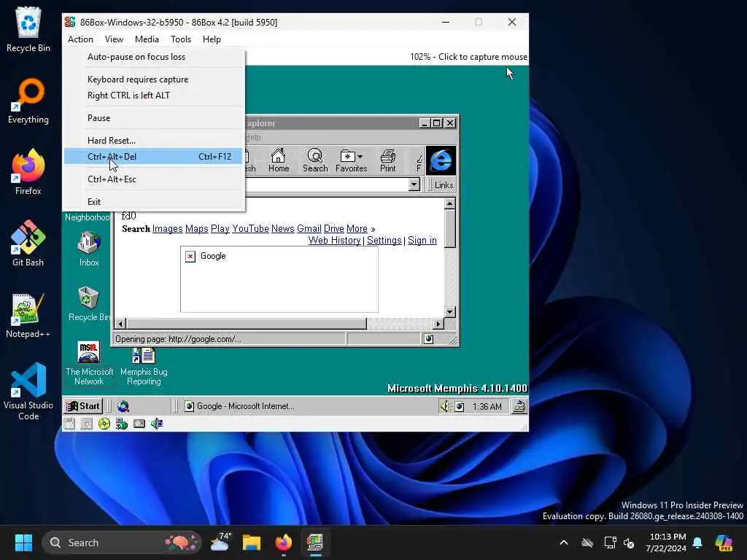Click the Notepad++ desktop shortcut
The image size is (747, 560).
tap(28, 315)
